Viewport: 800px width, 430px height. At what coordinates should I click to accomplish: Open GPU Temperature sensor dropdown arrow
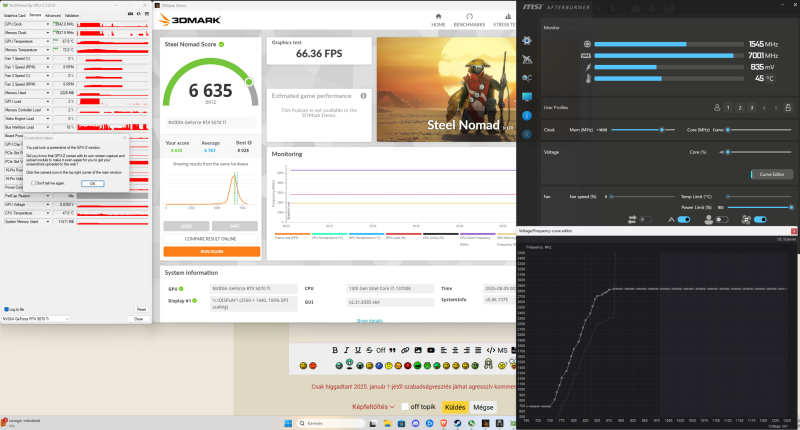pyautogui.click(x=48, y=41)
